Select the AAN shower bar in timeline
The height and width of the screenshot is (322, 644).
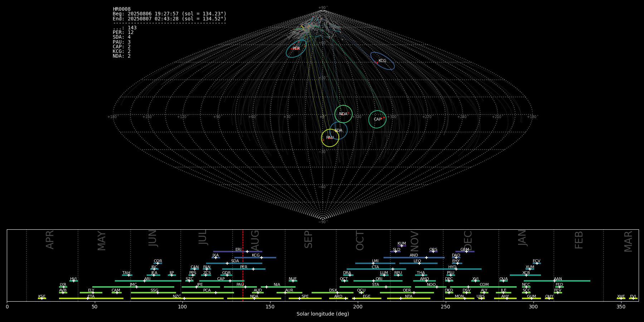coord(557,281)
